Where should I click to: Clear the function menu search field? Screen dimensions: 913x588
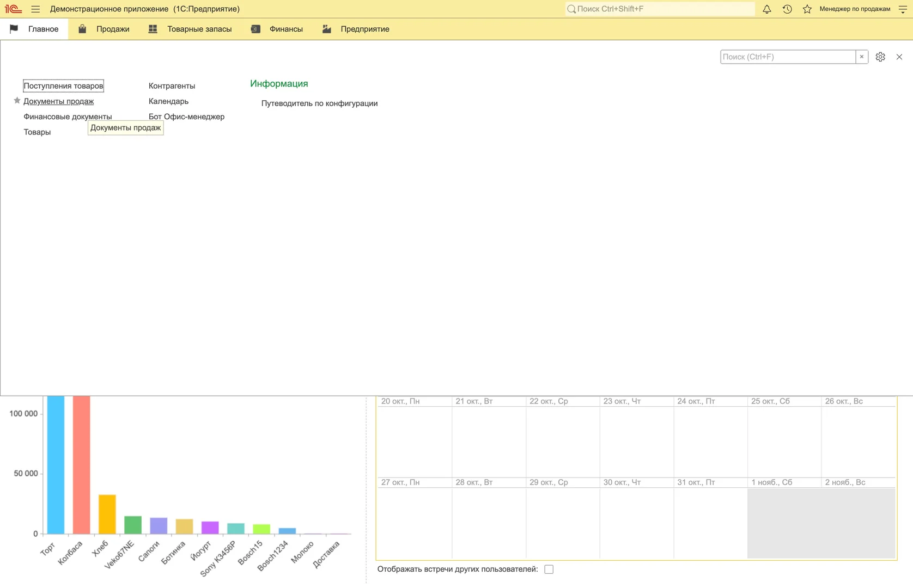point(862,57)
